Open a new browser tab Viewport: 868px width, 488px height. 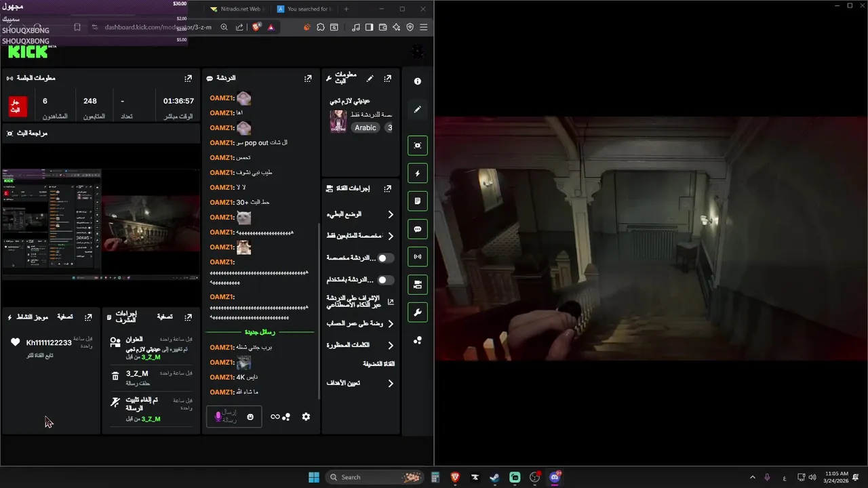(x=346, y=9)
